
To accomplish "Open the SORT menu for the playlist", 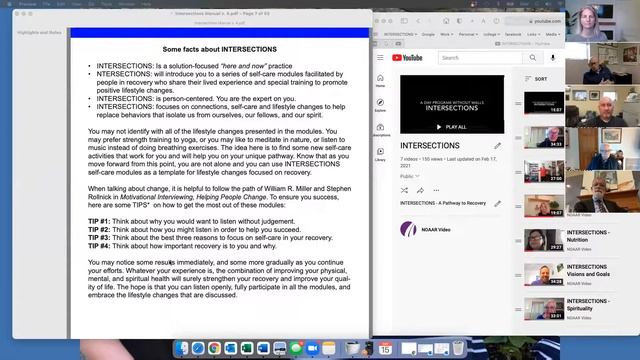I will click(x=536, y=79).
